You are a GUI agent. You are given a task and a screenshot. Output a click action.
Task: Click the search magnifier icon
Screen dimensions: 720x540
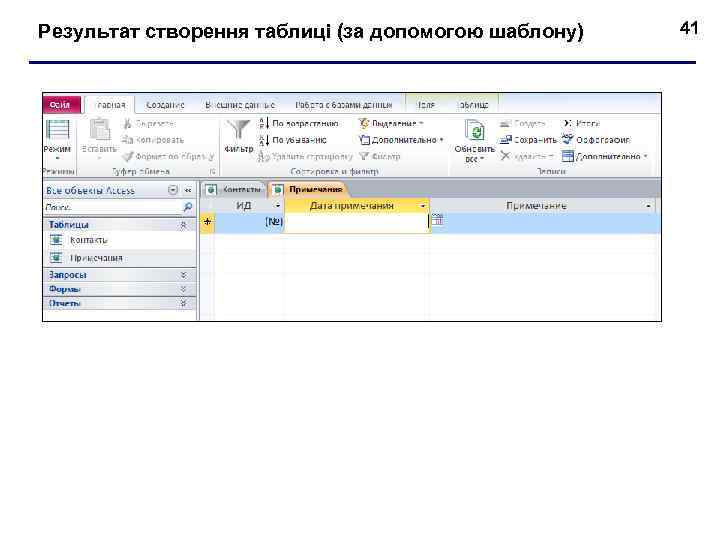tap(187, 208)
